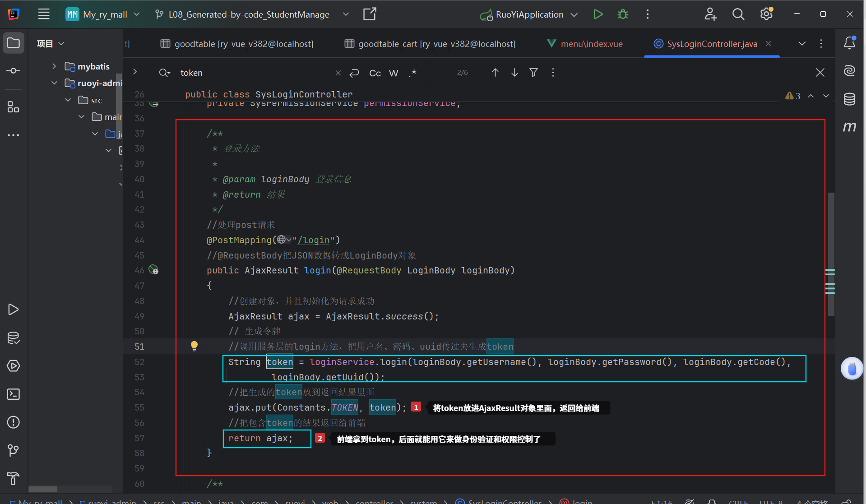The width and height of the screenshot is (866, 504).
Task: Open the Database tool window on right
Action: pyautogui.click(x=850, y=99)
